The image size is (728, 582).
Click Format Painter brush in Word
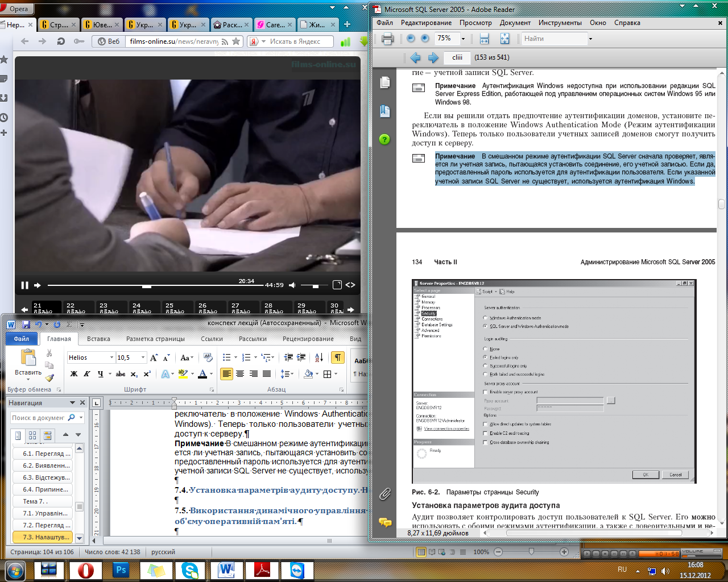49,377
